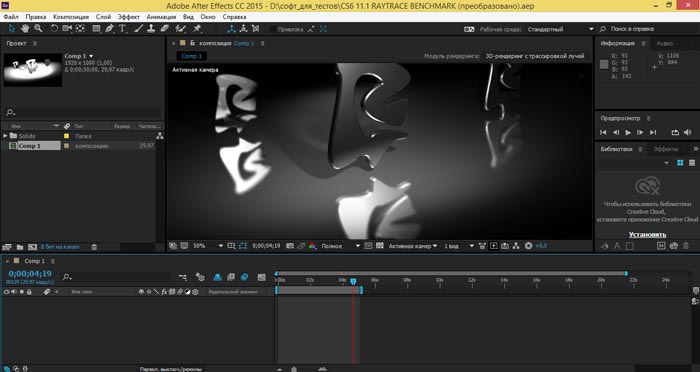Viewport: 700px width, 372px height.
Task: Choose World Axis mode icon
Action: pos(243,29)
